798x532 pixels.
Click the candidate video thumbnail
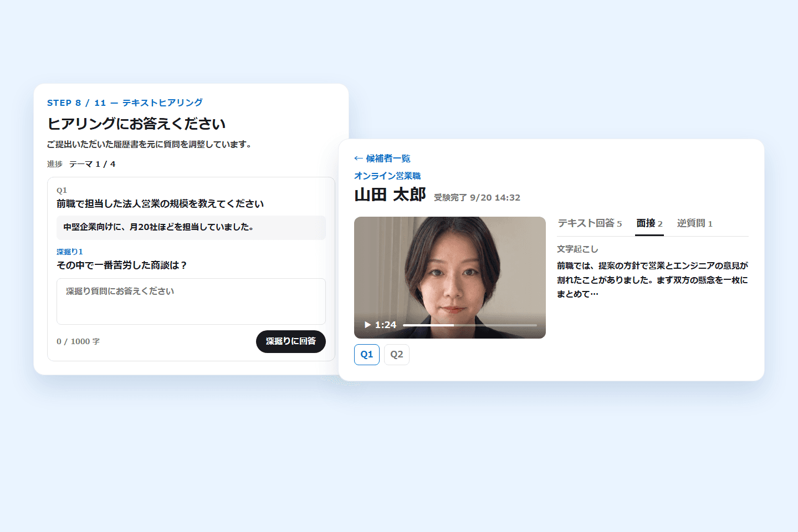[x=450, y=278]
